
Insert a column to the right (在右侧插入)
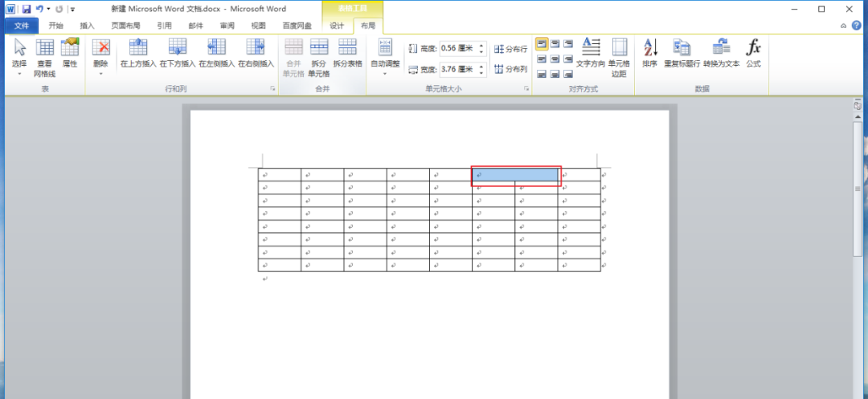tap(256, 53)
